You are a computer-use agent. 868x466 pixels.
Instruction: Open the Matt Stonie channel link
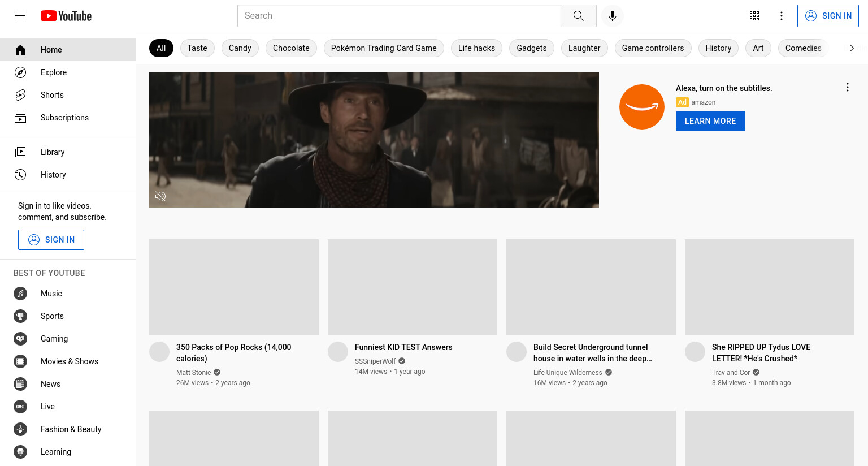(193, 373)
